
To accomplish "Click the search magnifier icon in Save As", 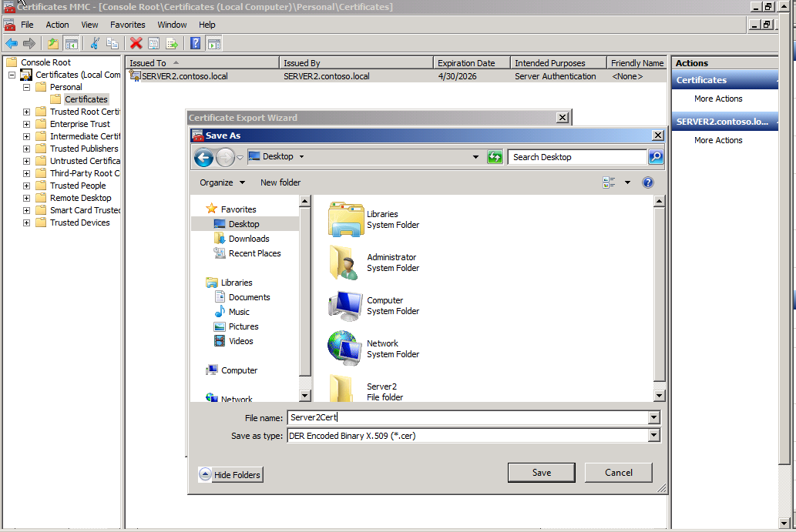I will pos(656,157).
